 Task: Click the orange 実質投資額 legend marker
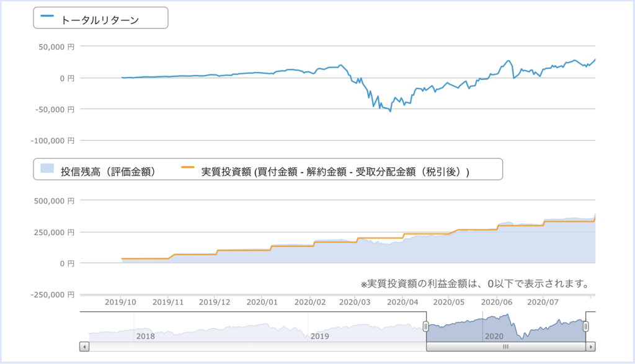tap(188, 167)
